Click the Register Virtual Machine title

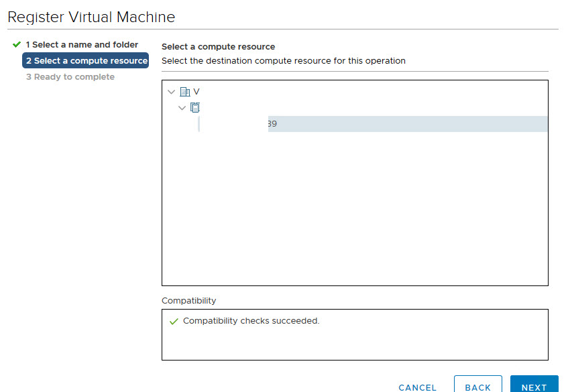point(91,17)
